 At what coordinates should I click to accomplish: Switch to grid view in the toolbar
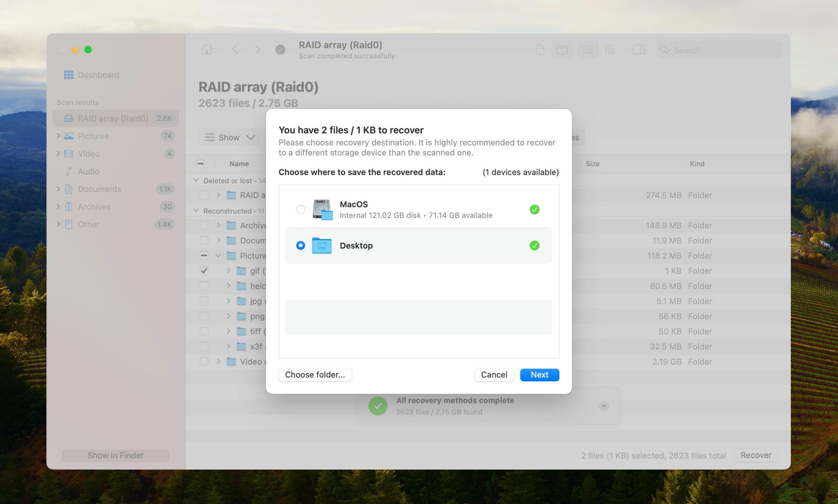tap(610, 50)
